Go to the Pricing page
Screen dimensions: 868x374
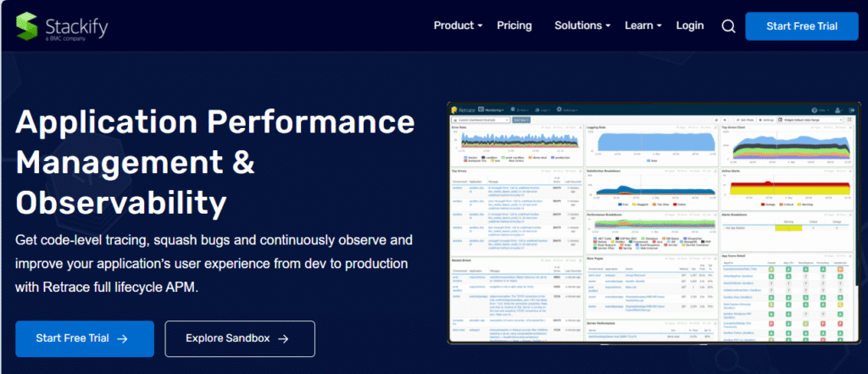515,25
